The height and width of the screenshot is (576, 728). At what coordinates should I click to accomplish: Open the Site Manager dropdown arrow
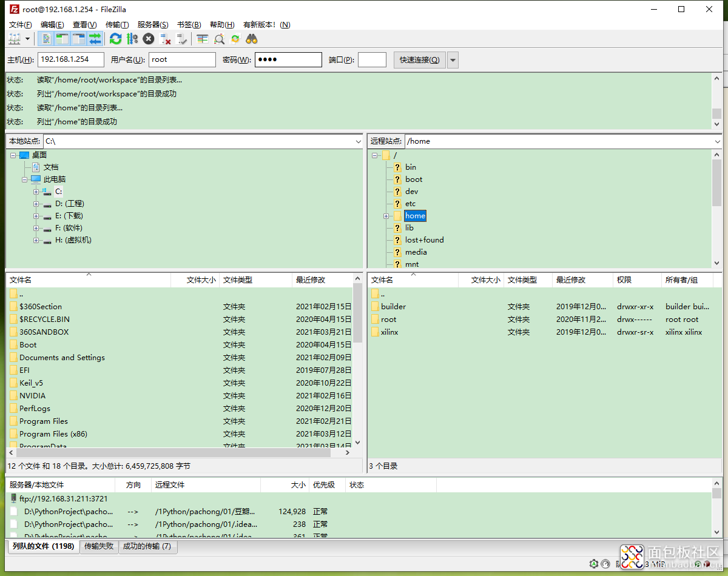coord(27,39)
